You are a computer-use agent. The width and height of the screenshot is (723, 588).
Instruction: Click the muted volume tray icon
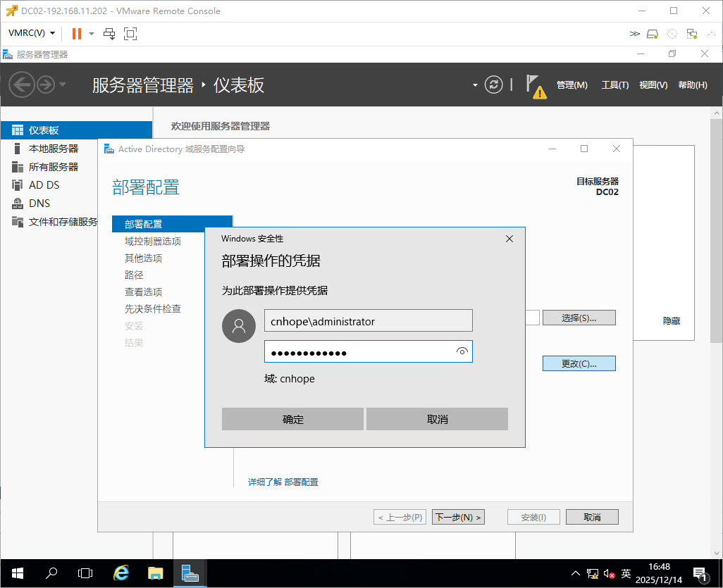[609, 574]
